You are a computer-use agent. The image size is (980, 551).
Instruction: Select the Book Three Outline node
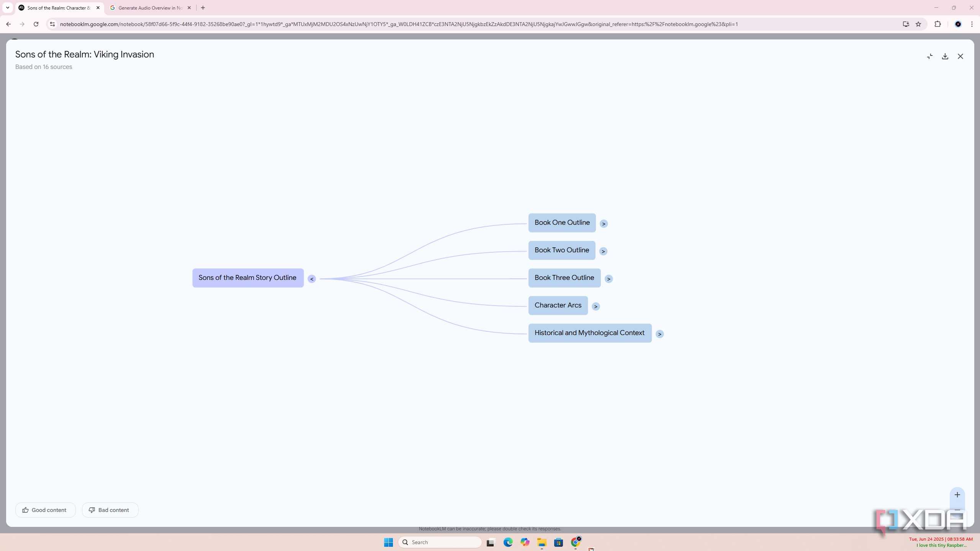click(x=564, y=278)
